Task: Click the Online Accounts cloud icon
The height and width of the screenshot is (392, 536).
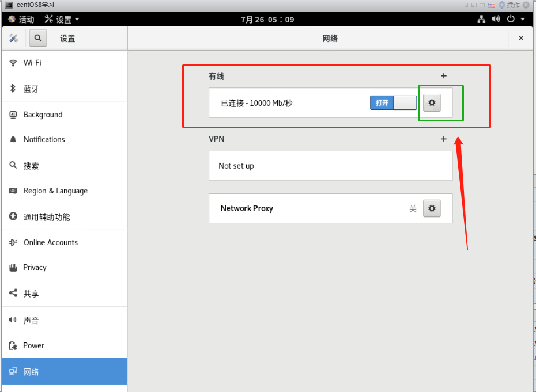Action: pyautogui.click(x=13, y=242)
